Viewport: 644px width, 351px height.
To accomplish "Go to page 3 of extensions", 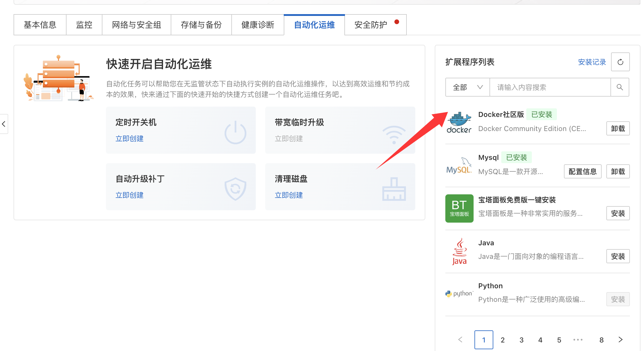I will point(521,340).
